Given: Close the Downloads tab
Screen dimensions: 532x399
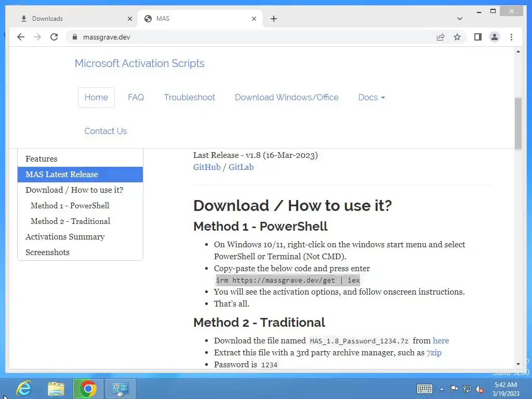Looking at the screenshot, I should pos(129,19).
